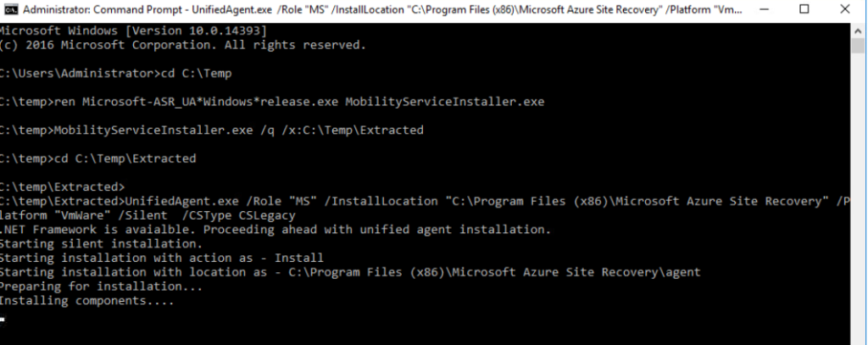The image size is (868, 345).
Task: Click the scrollbar up arrow
Action: coord(858,29)
